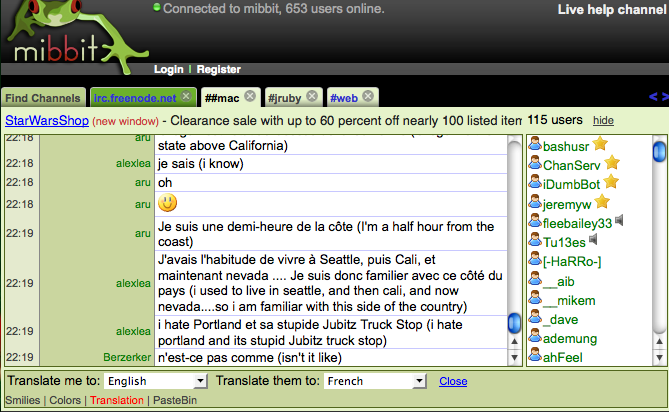Close the translation bar
The image size is (669, 412).
[453, 381]
